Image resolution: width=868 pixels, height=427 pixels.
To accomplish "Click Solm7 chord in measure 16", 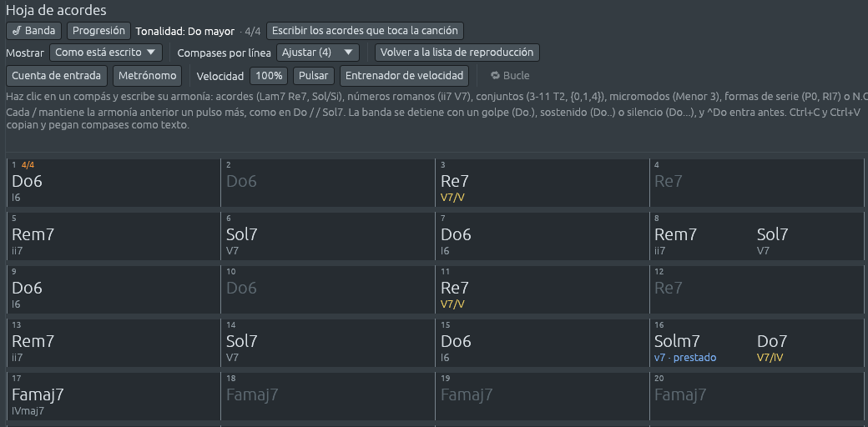I will 677,341.
